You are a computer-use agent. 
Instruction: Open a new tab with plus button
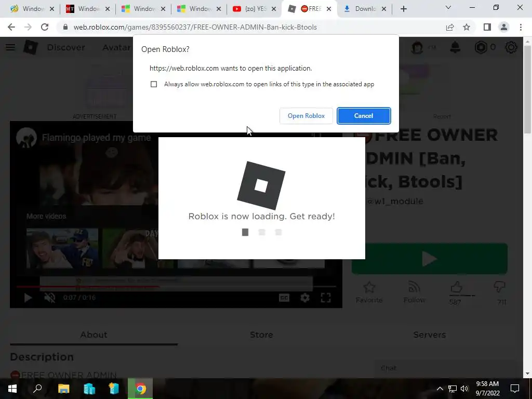point(403,9)
